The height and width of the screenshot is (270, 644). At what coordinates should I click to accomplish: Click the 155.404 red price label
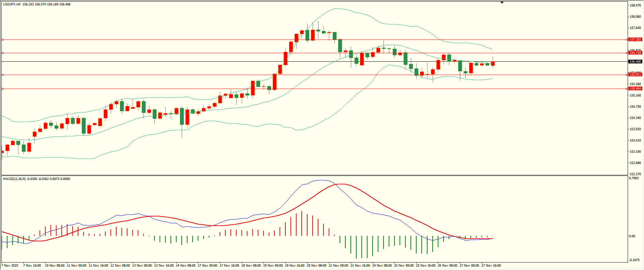click(635, 89)
